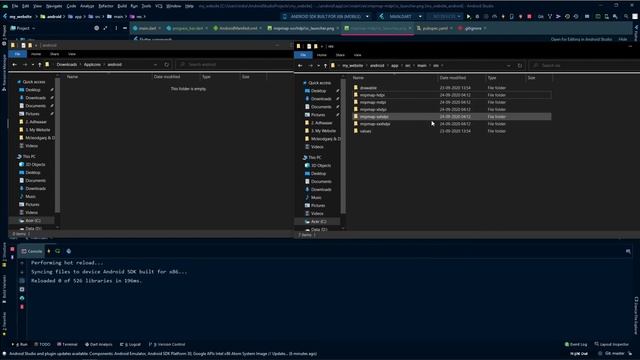Open View ribbon tab in left Explorer
The image size is (640, 360).
pos(72,54)
